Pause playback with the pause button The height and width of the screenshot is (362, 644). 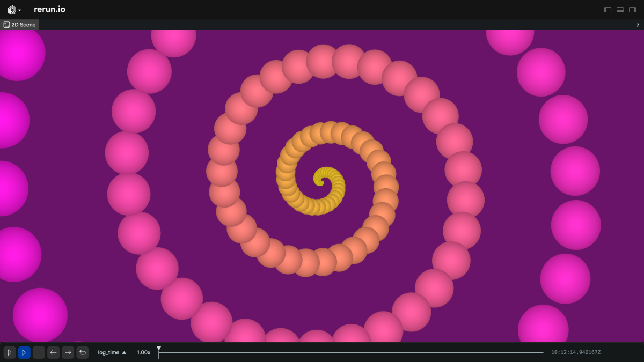tap(39, 352)
